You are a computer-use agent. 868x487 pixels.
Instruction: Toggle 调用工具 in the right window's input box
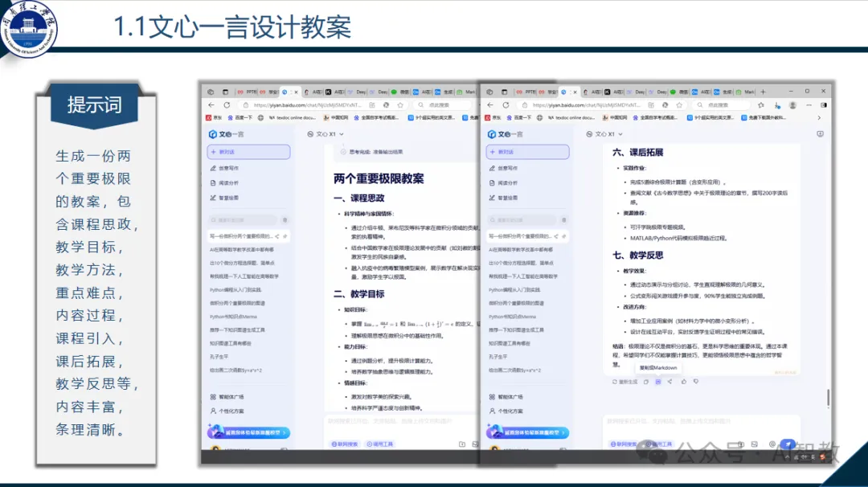click(659, 444)
